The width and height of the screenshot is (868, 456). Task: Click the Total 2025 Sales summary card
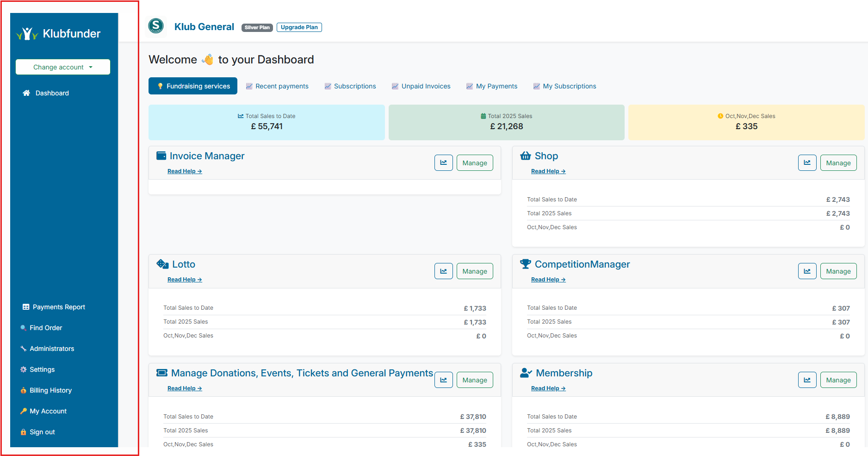point(506,122)
